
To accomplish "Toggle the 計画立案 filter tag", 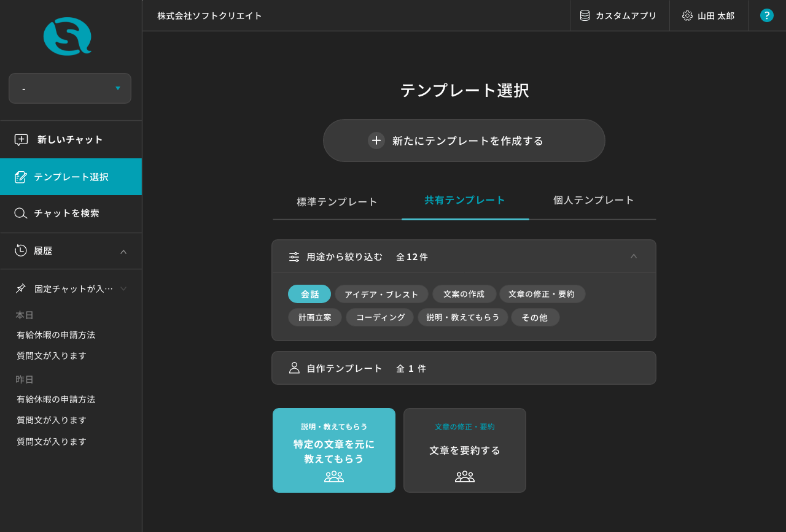I will click(x=314, y=317).
